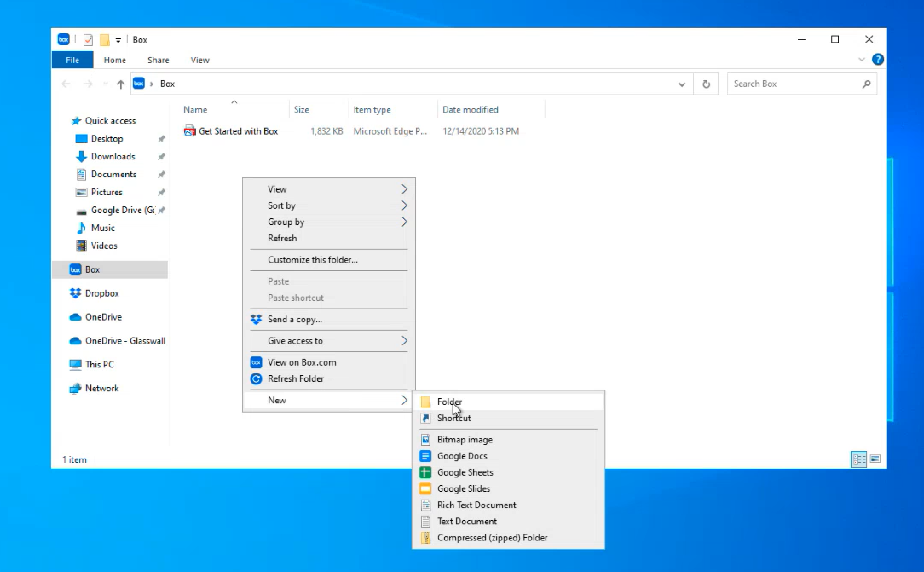Click the Up arrow navigation icon
924x572 pixels.
pyautogui.click(x=120, y=84)
